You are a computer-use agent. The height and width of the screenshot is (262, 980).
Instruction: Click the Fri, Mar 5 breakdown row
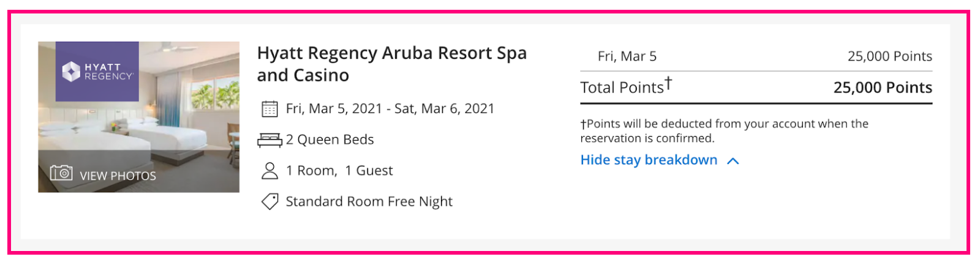click(x=756, y=56)
